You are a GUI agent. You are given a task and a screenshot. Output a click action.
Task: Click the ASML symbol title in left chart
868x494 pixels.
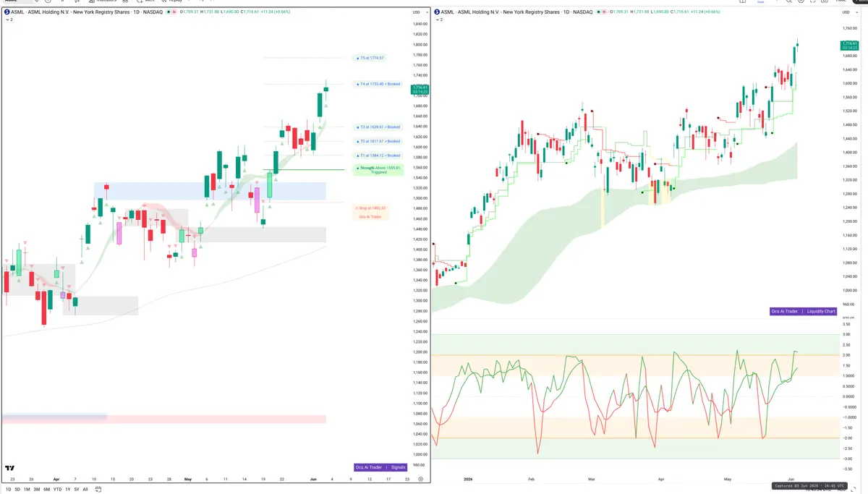point(87,12)
